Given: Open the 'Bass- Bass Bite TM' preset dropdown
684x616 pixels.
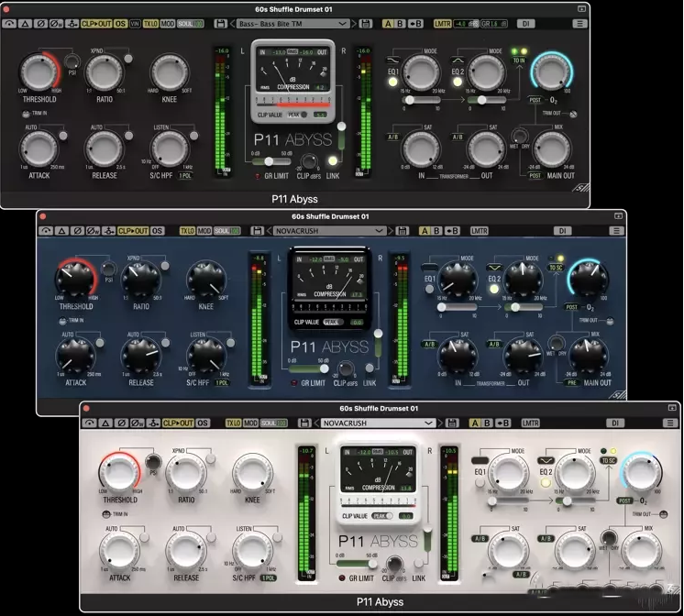Looking at the screenshot, I should 292,24.
